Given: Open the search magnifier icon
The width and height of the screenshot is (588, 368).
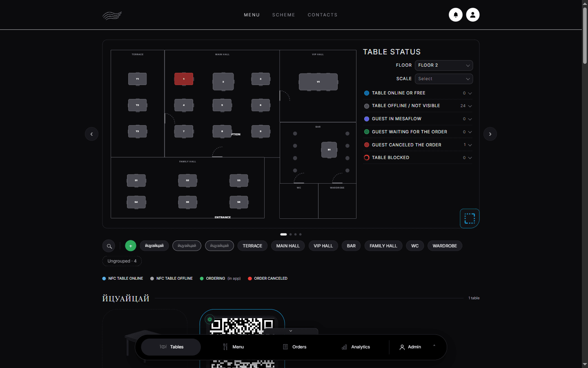Looking at the screenshot, I should (109, 246).
